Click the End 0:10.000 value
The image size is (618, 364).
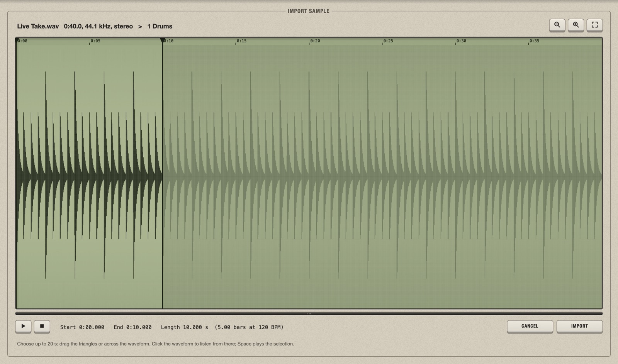132,327
